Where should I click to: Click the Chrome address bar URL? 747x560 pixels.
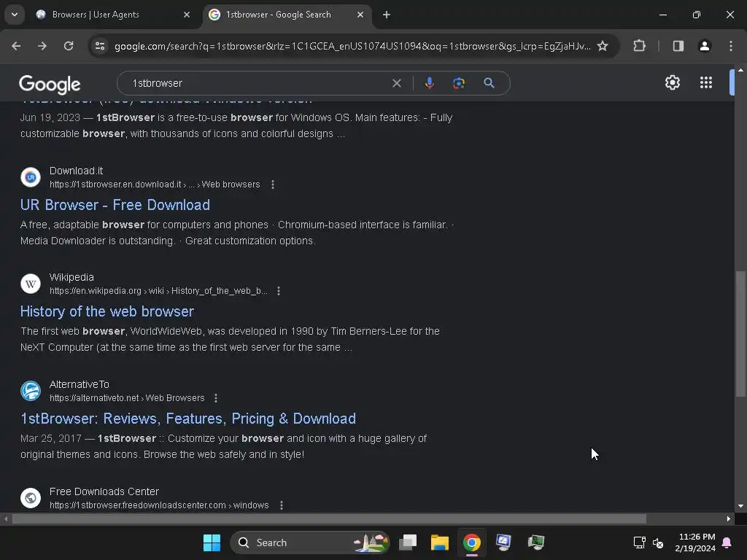pos(352,46)
